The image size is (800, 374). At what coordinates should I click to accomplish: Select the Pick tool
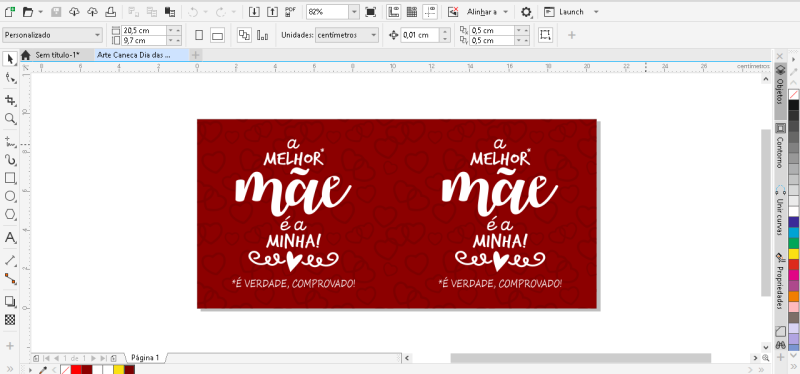click(10, 59)
